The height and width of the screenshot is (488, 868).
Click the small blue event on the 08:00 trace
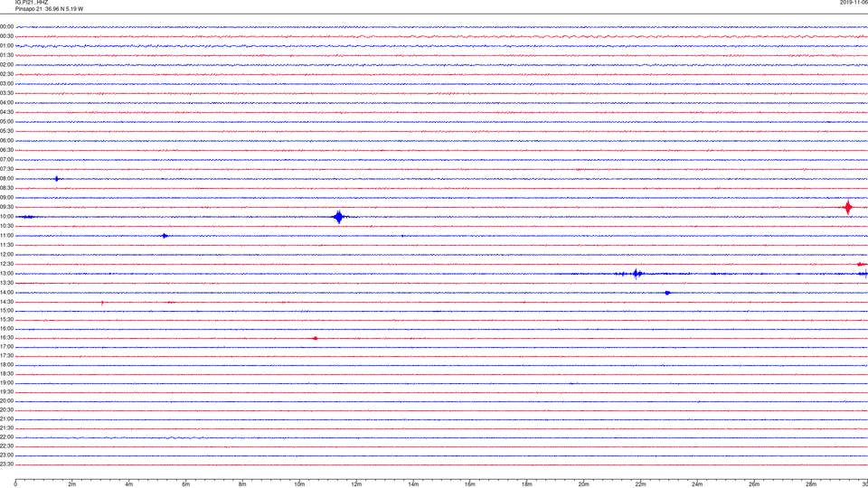56,179
